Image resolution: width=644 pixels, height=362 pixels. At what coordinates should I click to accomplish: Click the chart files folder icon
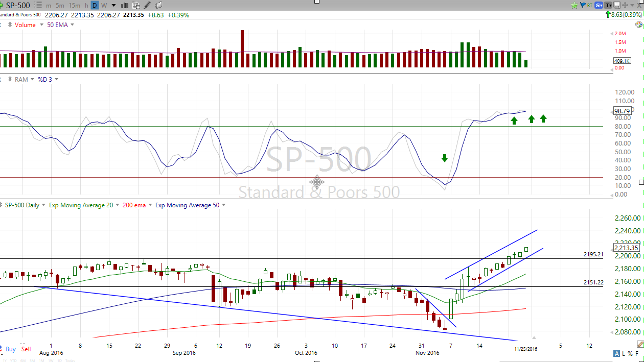click(x=158, y=5)
